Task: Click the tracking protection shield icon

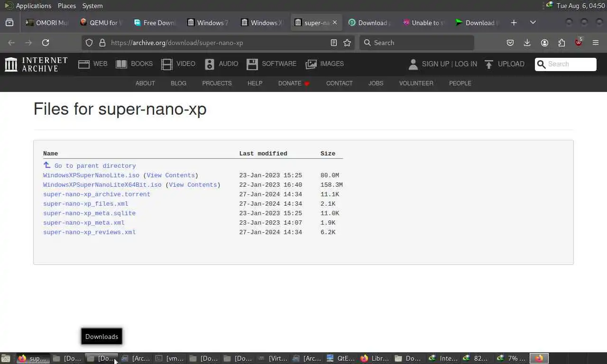Action: tap(89, 43)
